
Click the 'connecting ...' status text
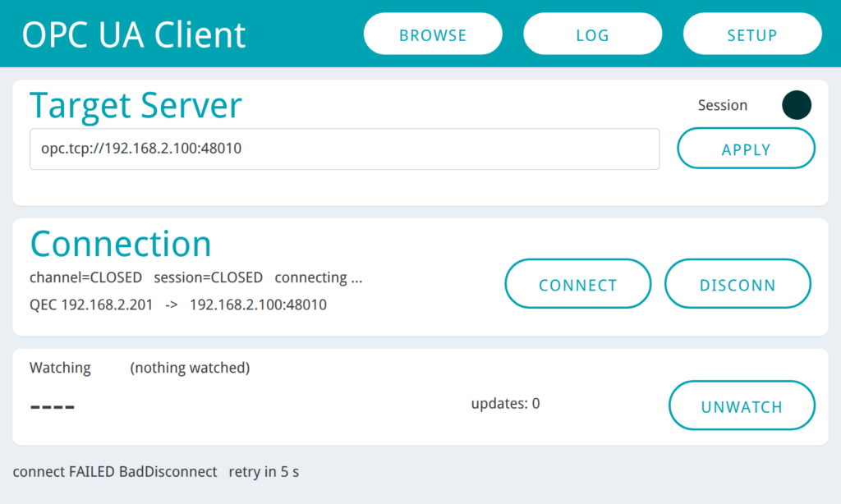[x=319, y=277]
